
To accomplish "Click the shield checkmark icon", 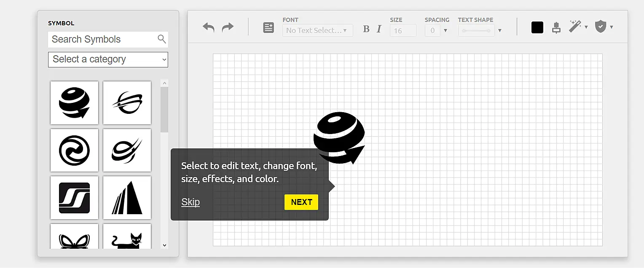I will 600,27.
